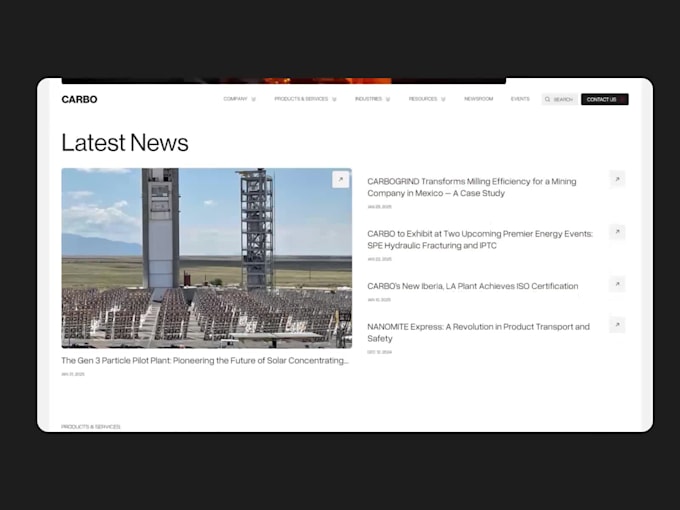The width and height of the screenshot is (680, 510).
Task: Expand the Products & Services chevron
Action: click(x=334, y=99)
